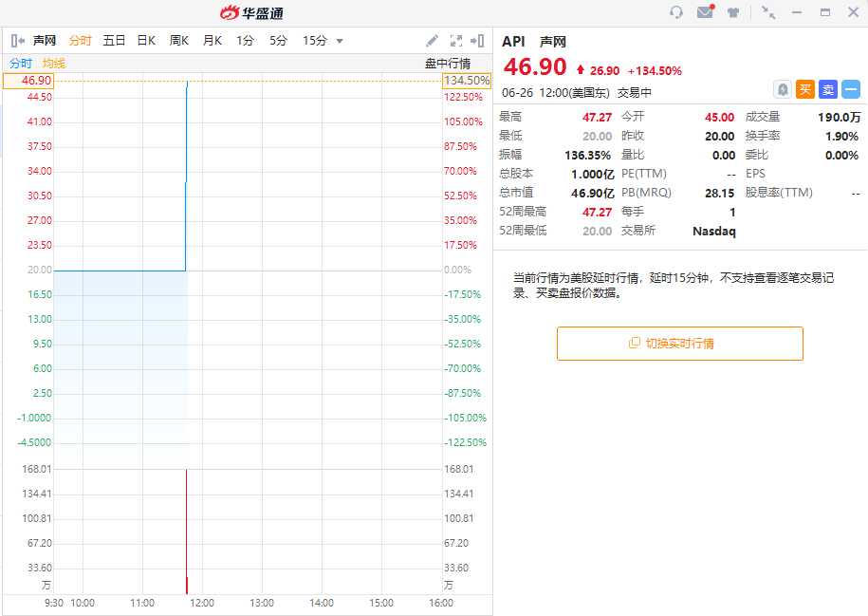Click current price 46.90 headline
Viewport: 868px width, 616px height.
(535, 67)
